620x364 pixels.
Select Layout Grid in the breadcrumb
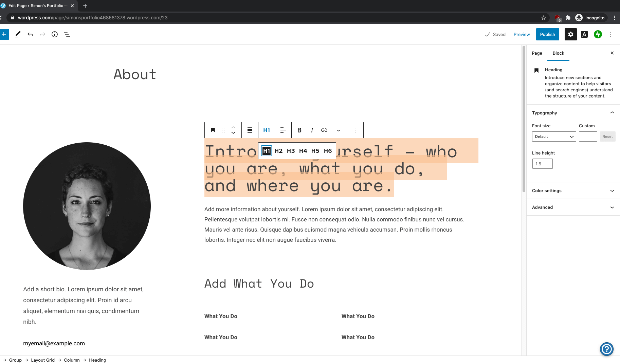pyautogui.click(x=43, y=360)
